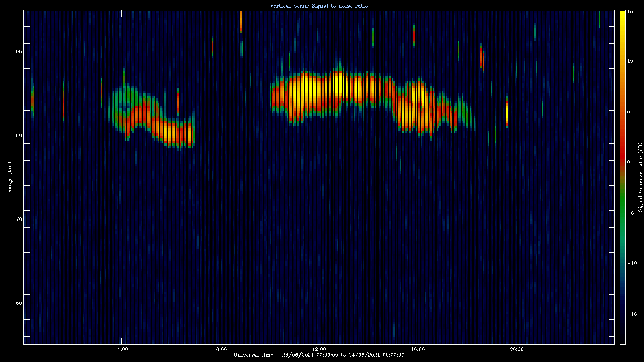Click the orange echo layer near 6:00
This screenshot has height=362, width=644.
[173, 132]
